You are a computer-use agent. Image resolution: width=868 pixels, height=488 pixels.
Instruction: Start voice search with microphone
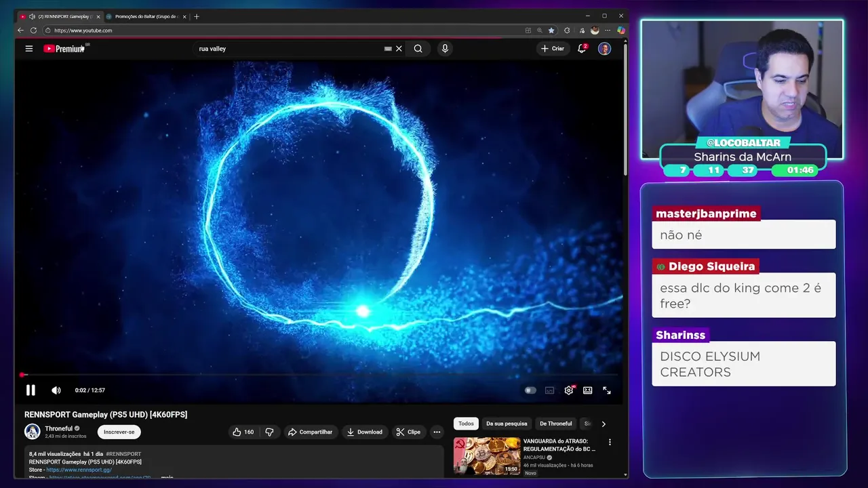tap(445, 49)
